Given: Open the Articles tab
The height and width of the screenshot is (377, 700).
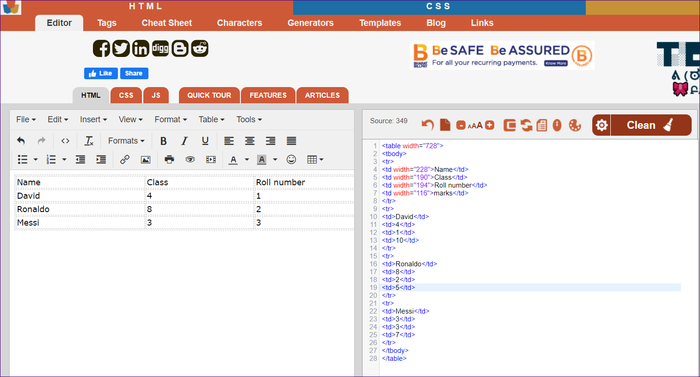Looking at the screenshot, I should pos(322,95).
